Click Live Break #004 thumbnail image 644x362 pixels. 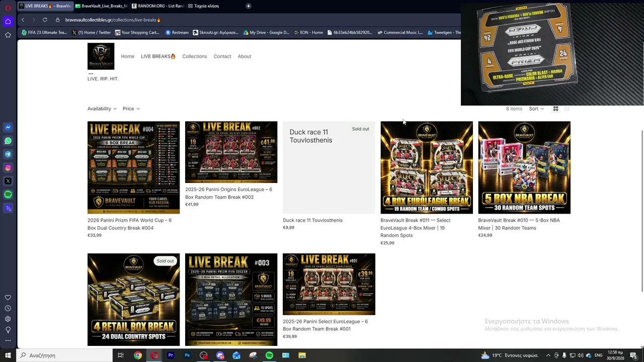click(133, 167)
